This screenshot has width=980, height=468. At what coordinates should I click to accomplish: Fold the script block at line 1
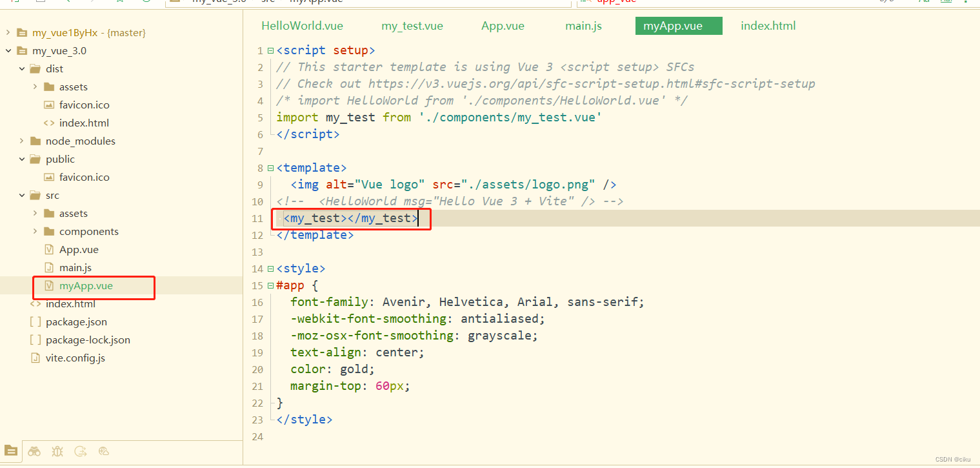click(x=270, y=50)
